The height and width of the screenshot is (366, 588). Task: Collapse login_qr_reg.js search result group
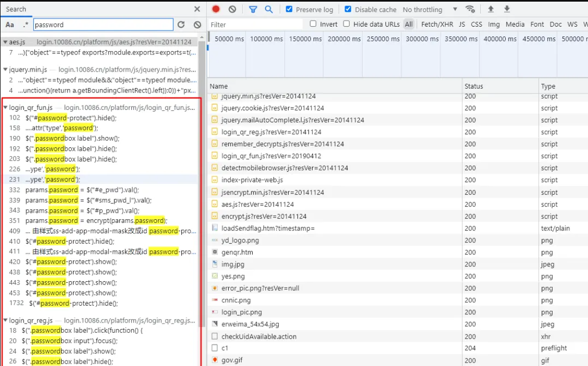pyautogui.click(x=5, y=321)
